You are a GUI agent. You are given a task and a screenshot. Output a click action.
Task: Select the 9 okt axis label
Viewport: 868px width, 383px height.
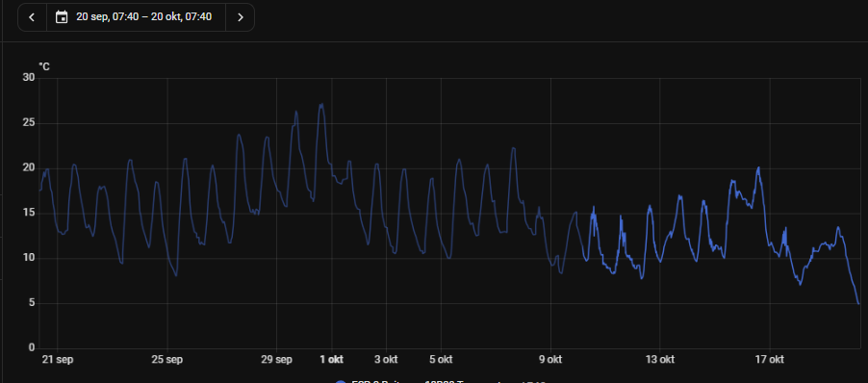pos(550,359)
